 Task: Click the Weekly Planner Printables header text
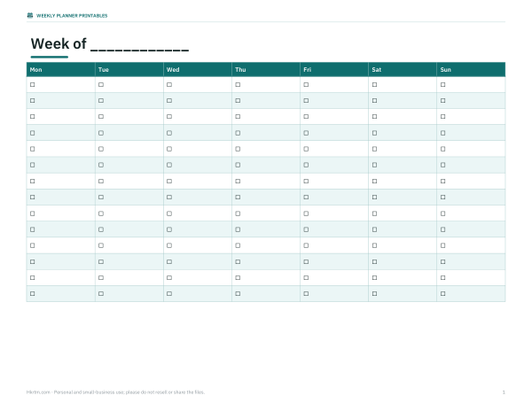(72, 16)
